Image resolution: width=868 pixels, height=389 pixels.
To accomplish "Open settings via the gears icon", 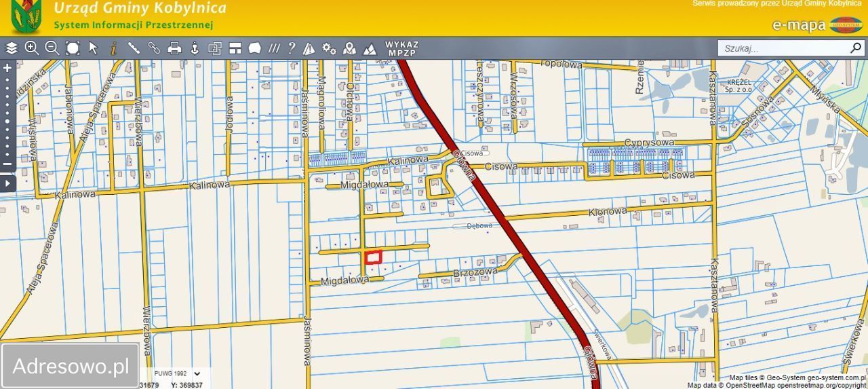I will click(330, 48).
